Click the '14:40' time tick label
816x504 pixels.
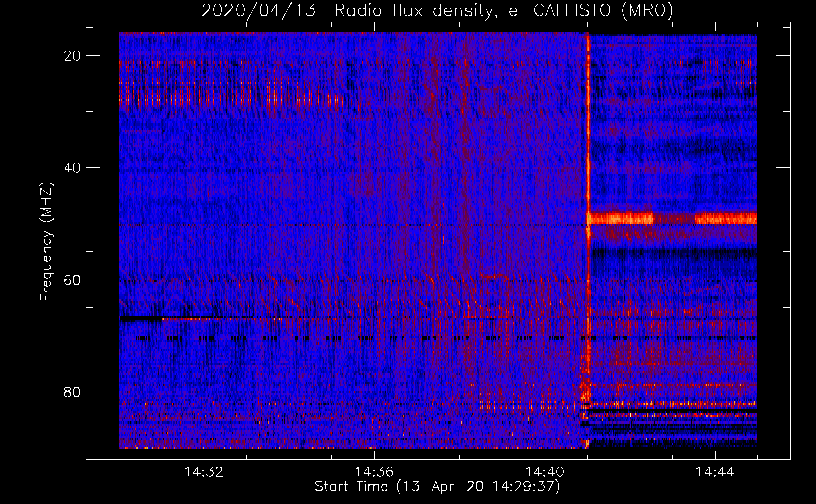tap(545, 472)
